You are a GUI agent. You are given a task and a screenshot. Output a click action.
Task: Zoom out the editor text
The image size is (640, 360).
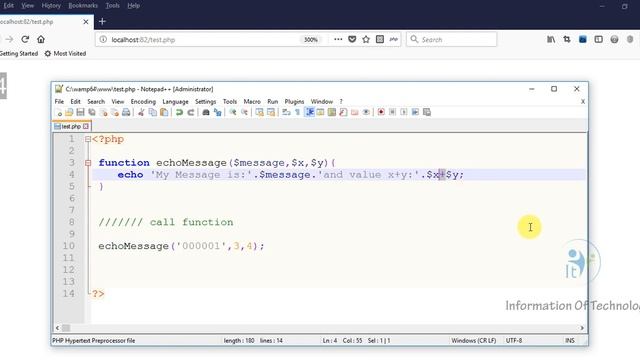(244, 112)
